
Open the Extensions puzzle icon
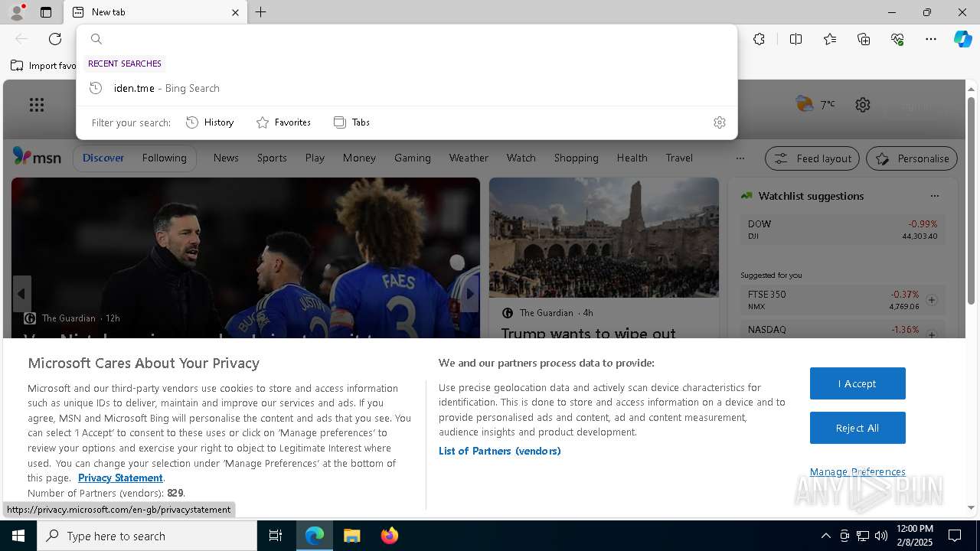click(x=759, y=39)
